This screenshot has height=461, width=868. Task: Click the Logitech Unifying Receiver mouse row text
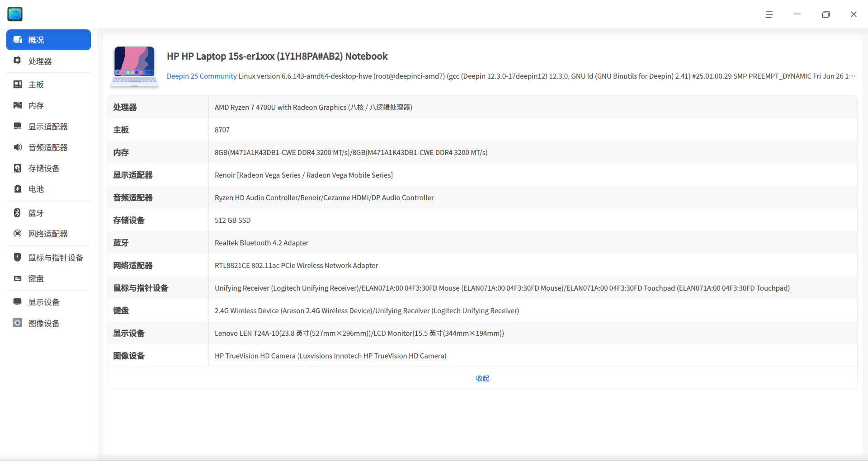pyautogui.click(x=502, y=288)
